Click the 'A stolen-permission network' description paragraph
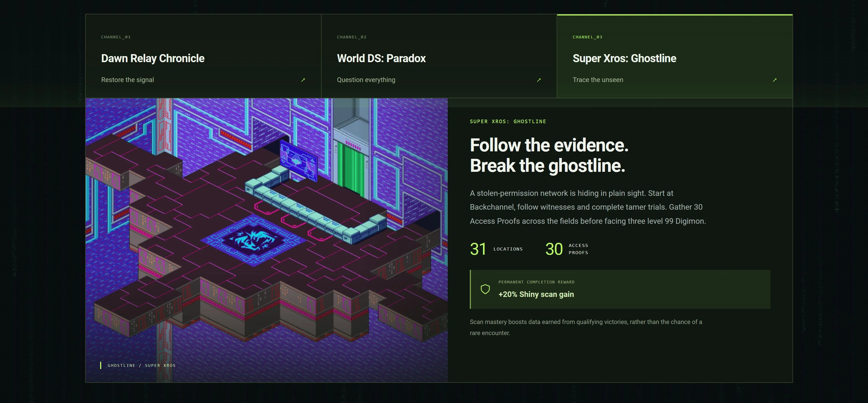 [588, 207]
